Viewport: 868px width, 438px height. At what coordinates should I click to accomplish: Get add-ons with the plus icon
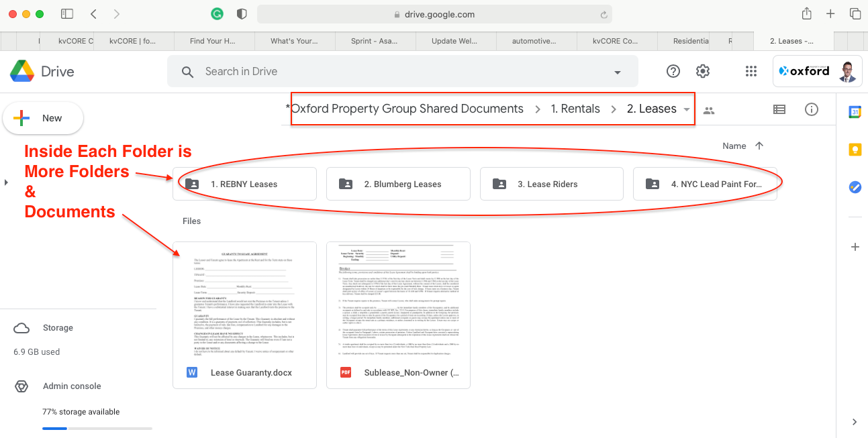(855, 247)
